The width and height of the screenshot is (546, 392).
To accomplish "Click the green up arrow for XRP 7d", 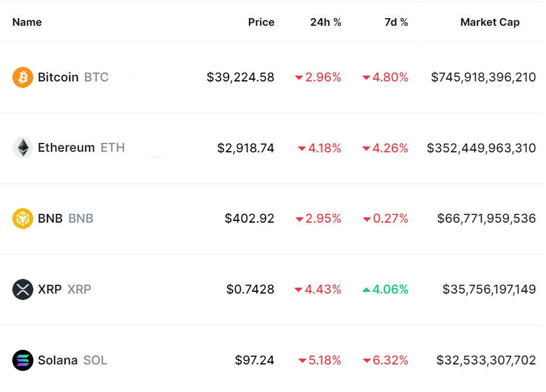I will point(366,289).
